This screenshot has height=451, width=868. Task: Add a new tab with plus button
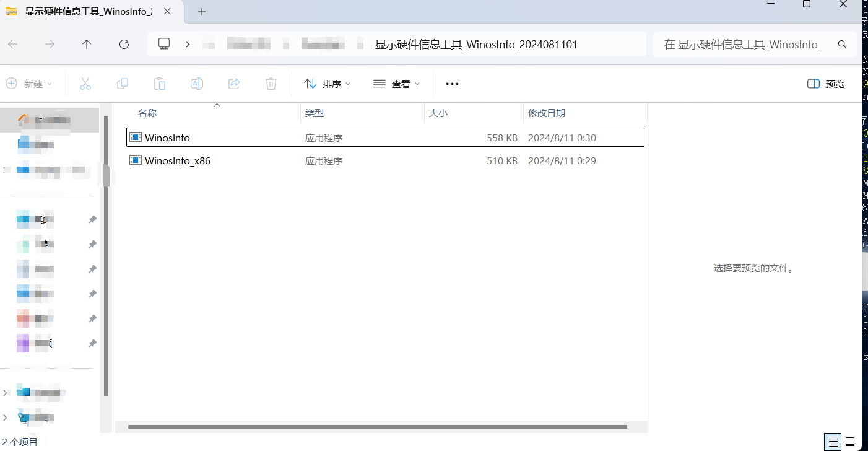(x=201, y=12)
